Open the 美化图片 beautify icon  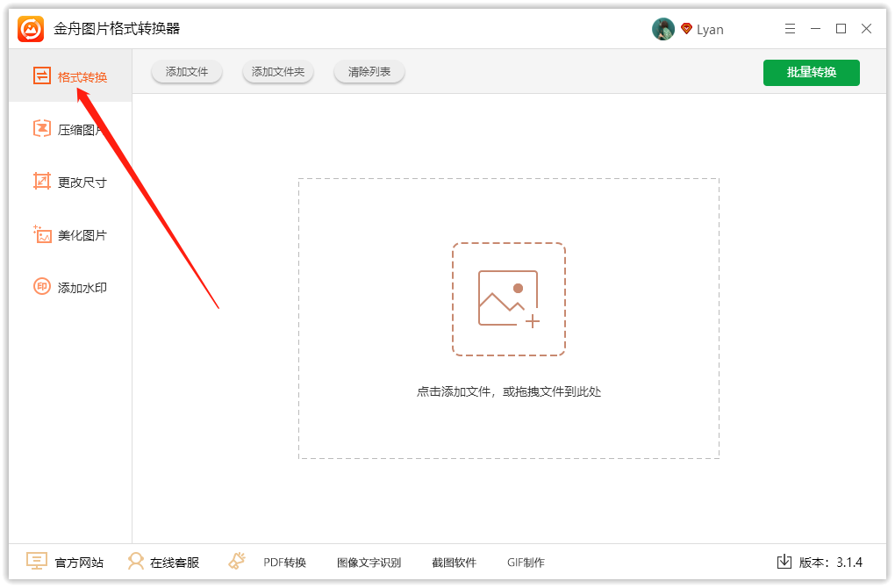41,234
